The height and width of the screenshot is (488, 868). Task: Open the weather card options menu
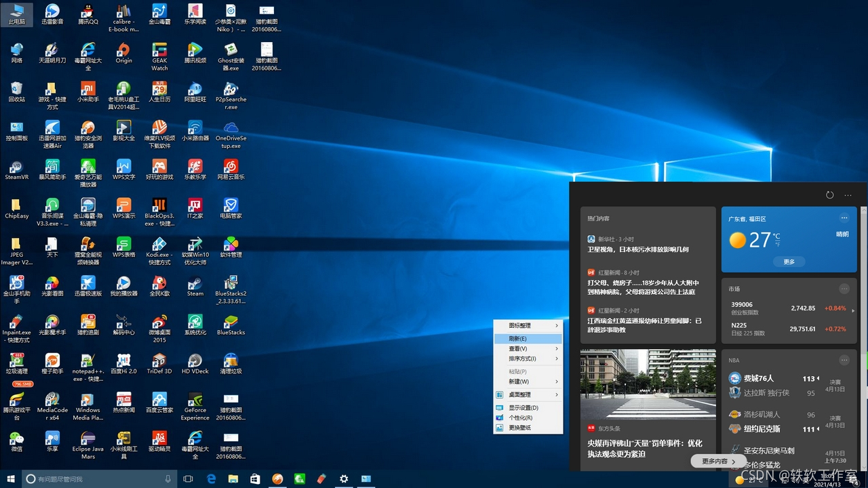click(x=844, y=218)
